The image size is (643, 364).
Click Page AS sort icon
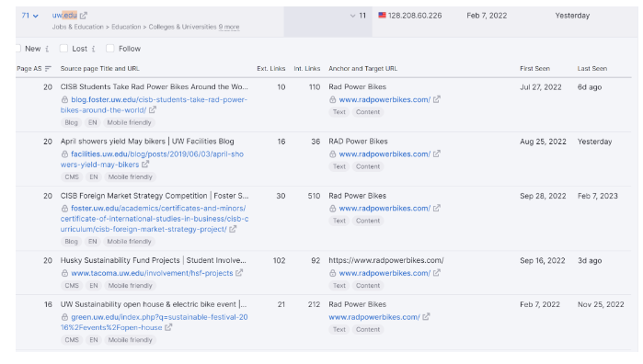point(48,69)
